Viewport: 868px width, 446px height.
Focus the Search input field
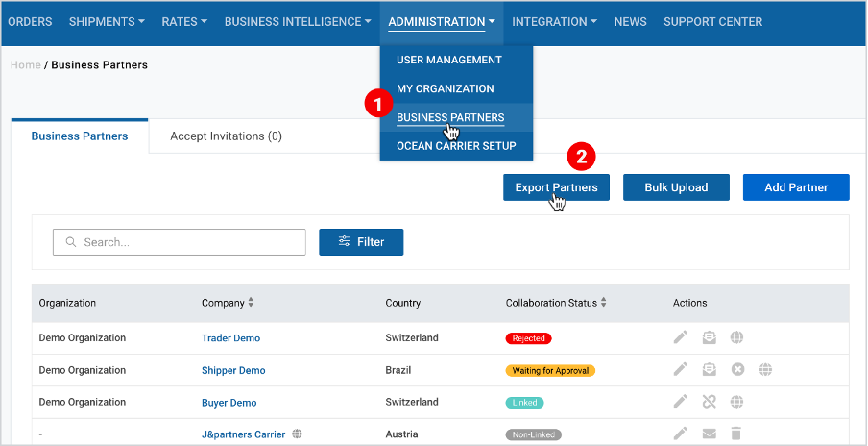(180, 242)
